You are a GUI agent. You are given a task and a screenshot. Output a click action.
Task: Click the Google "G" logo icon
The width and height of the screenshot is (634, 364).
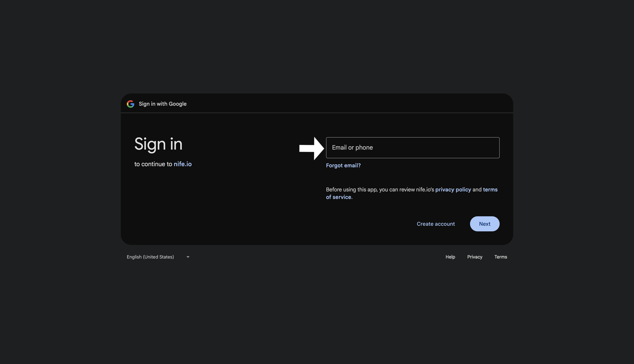[130, 104]
